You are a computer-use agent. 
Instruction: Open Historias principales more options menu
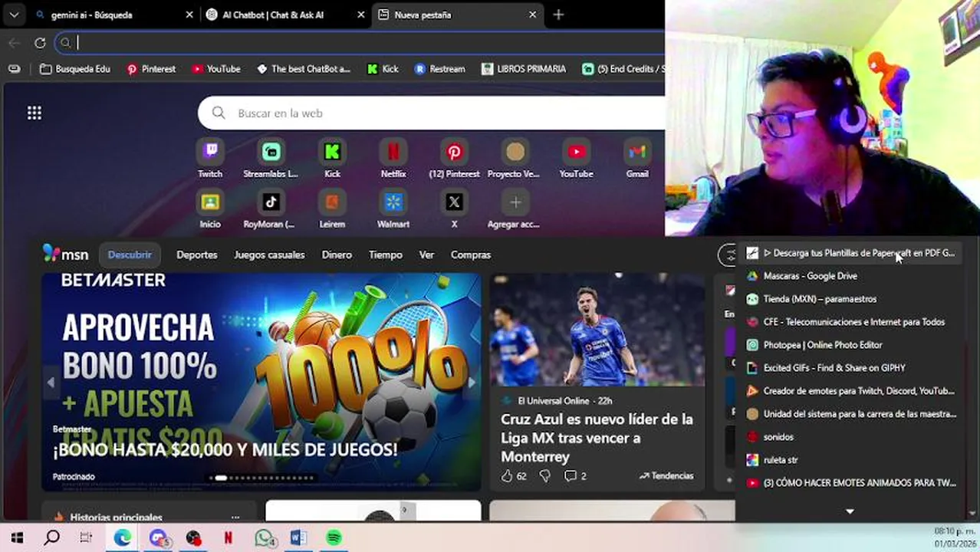tap(235, 517)
